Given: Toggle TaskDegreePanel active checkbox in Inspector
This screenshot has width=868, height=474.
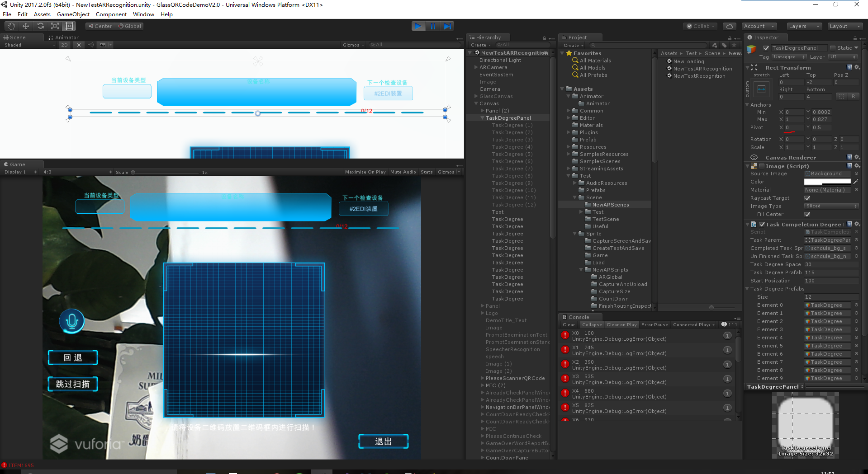Looking at the screenshot, I should pos(766,48).
